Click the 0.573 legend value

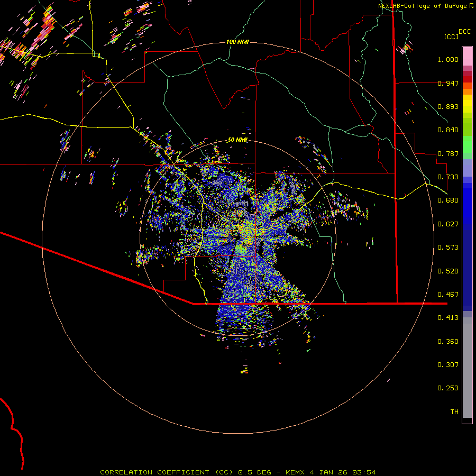click(448, 248)
